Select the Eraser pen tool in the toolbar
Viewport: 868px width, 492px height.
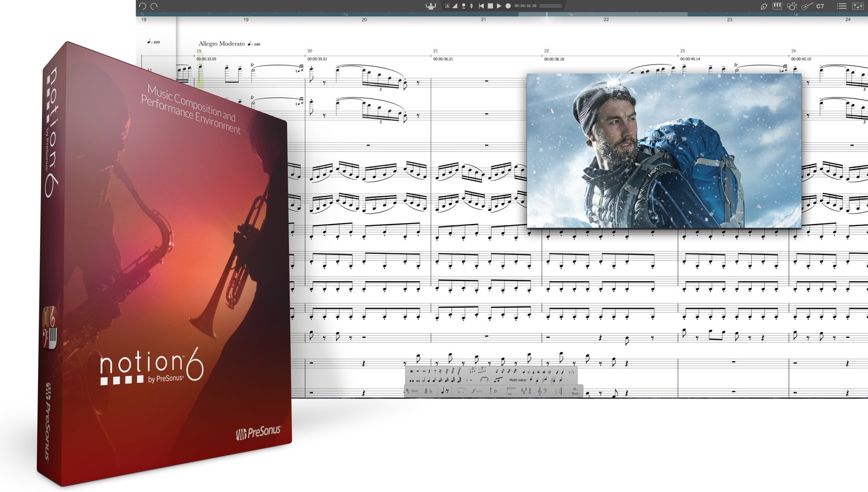pos(764,6)
